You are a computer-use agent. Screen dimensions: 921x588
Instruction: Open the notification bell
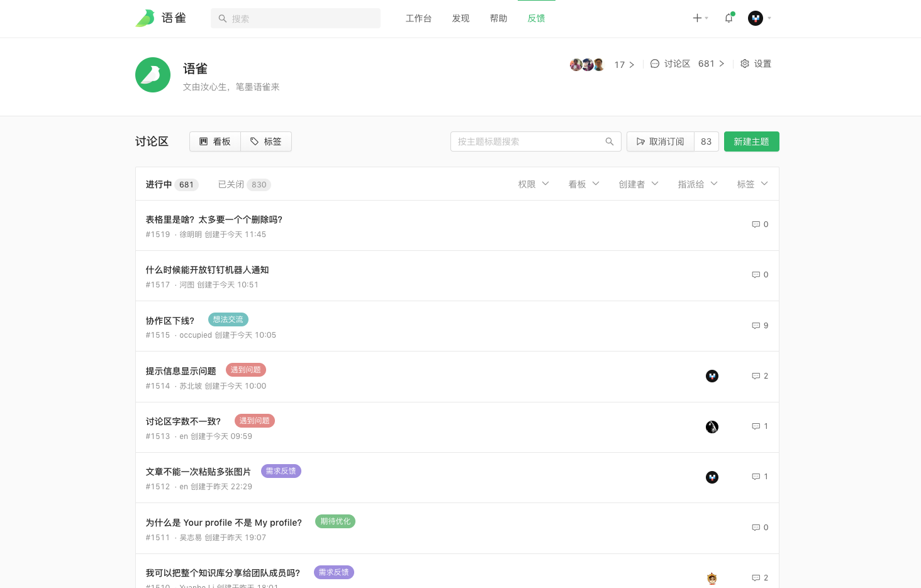point(728,18)
